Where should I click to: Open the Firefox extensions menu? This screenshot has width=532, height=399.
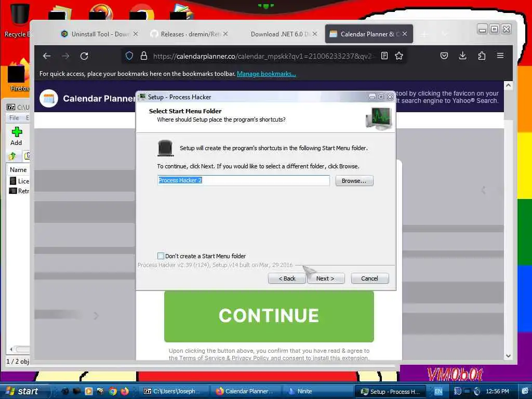tap(482, 56)
